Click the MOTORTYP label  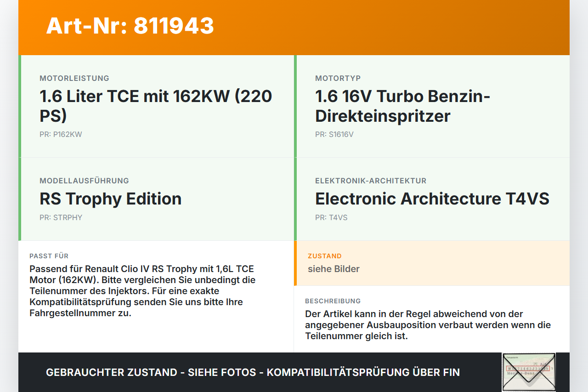pyautogui.click(x=338, y=78)
